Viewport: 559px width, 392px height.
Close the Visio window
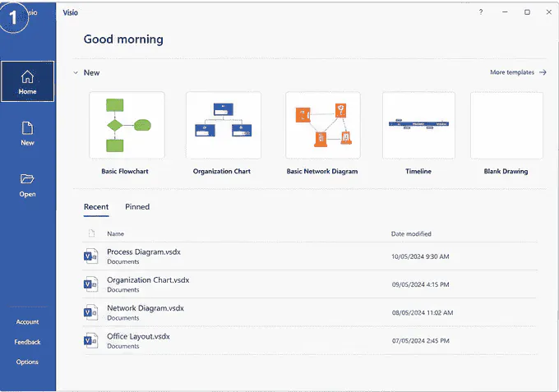(x=549, y=12)
